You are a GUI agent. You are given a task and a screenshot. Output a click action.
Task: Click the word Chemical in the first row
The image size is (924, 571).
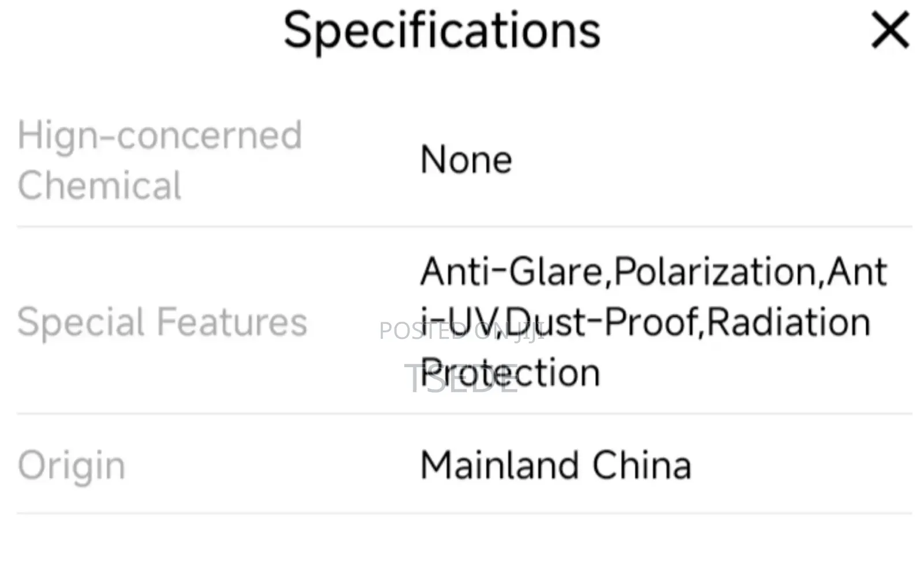99,185
